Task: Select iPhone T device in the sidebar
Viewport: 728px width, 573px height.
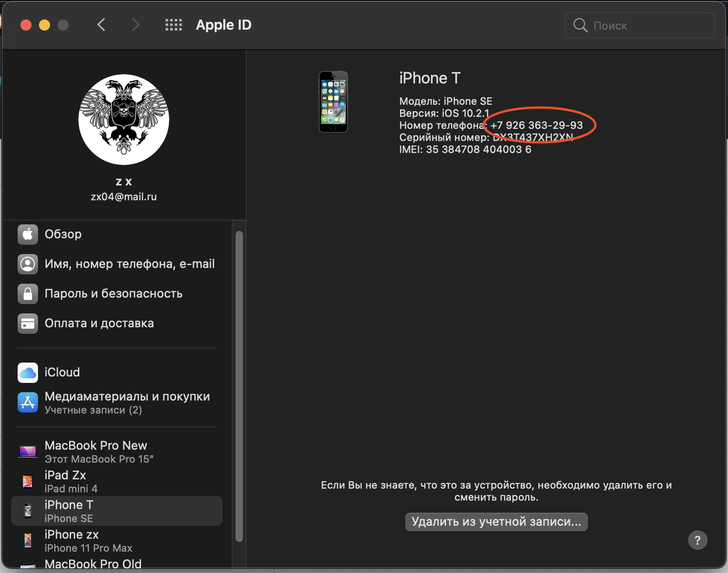Action: [x=117, y=511]
